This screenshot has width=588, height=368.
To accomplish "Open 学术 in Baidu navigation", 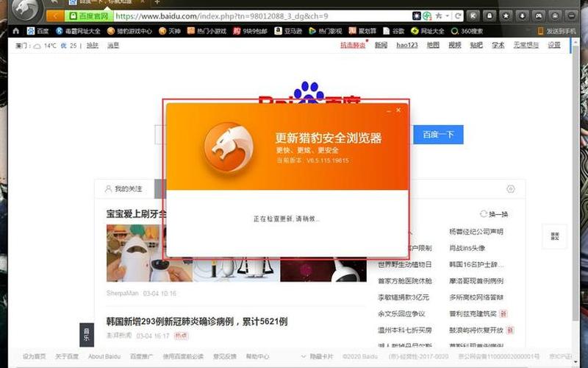I will coord(498,45).
